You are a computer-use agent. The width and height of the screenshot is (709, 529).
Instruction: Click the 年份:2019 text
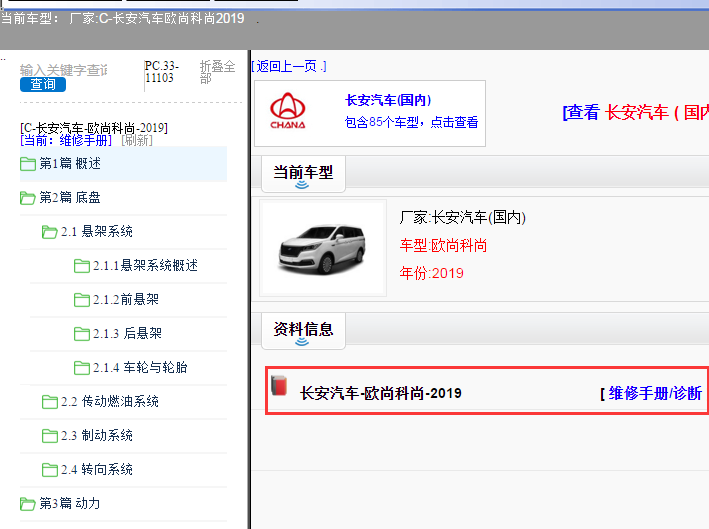pyautogui.click(x=431, y=273)
